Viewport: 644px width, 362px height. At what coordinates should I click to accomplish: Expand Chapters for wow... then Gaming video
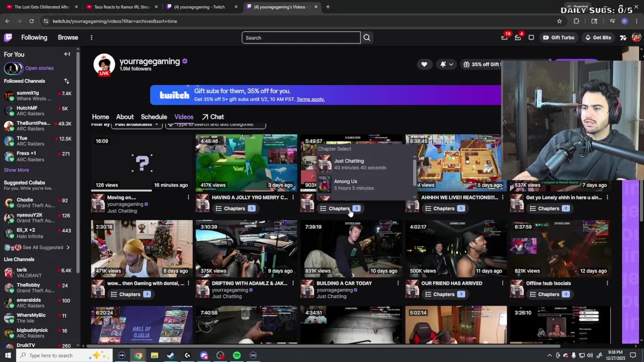pyautogui.click(x=130, y=294)
